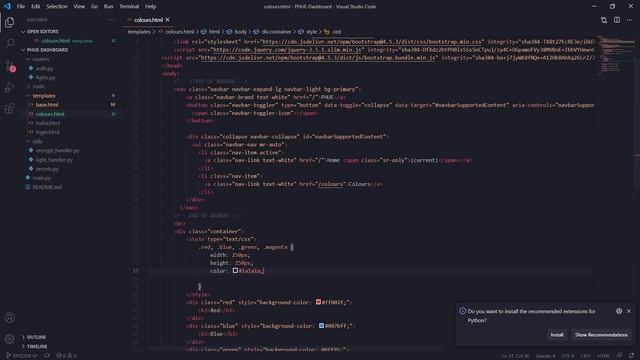
Task: Open auth.py in routers folder
Action: (x=44, y=69)
